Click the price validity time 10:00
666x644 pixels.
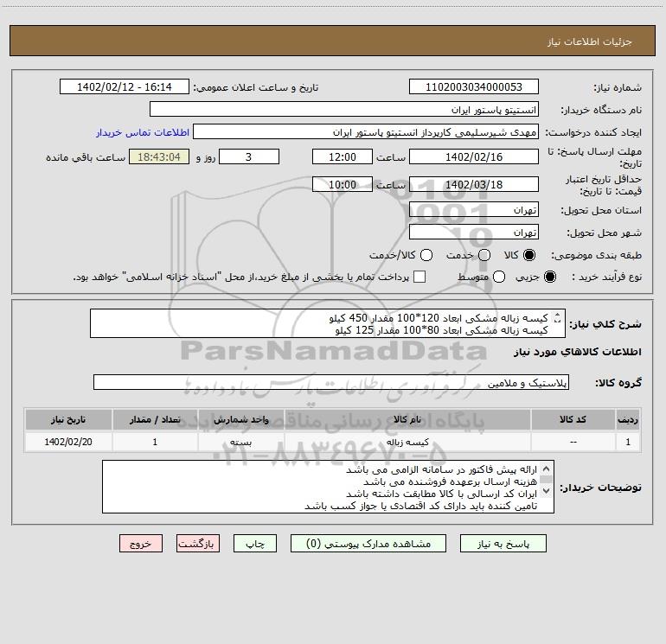coord(343,184)
